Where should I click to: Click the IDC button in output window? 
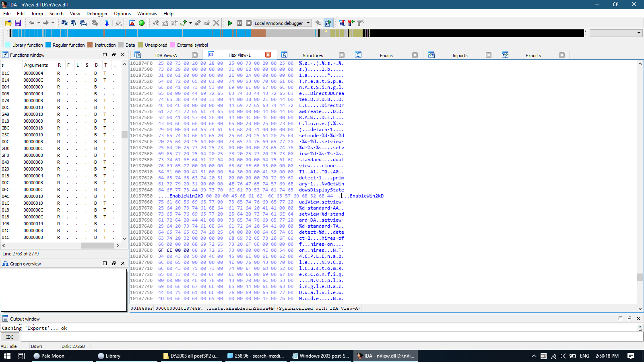coord(10,337)
